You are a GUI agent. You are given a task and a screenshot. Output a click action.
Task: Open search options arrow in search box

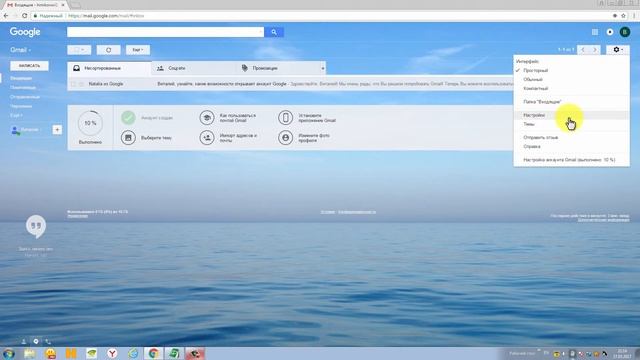(261, 32)
